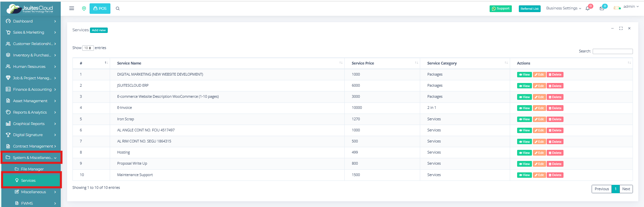Viewport: 644px width, 207px height.
Task: Click the WhatsApp Support button
Action: pos(500,9)
